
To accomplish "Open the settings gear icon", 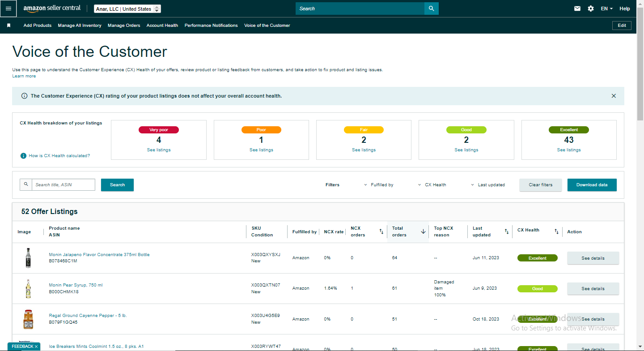I will (591, 9).
